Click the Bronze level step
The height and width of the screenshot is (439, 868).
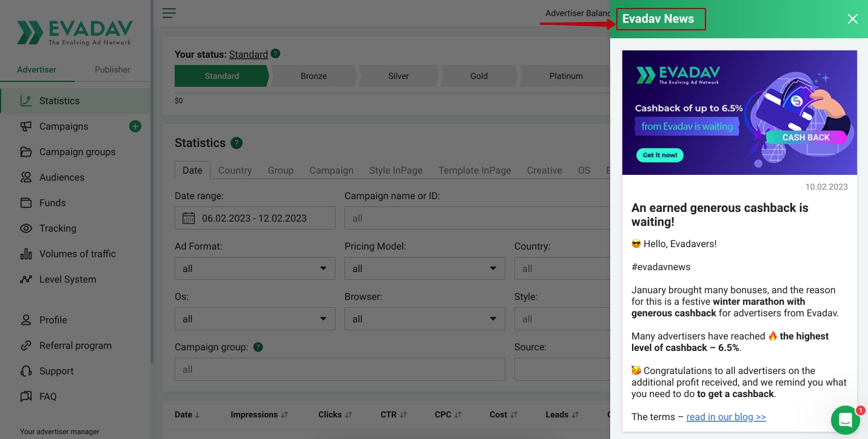(x=314, y=76)
